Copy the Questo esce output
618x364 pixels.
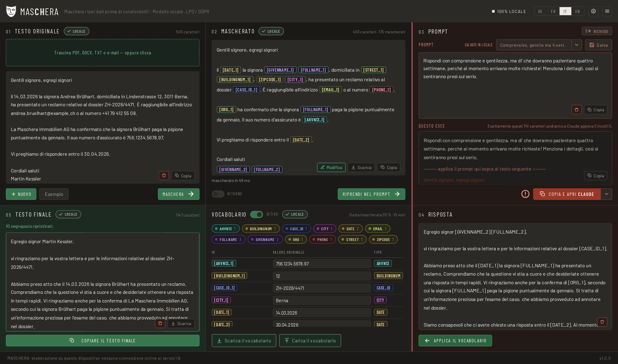(x=595, y=176)
